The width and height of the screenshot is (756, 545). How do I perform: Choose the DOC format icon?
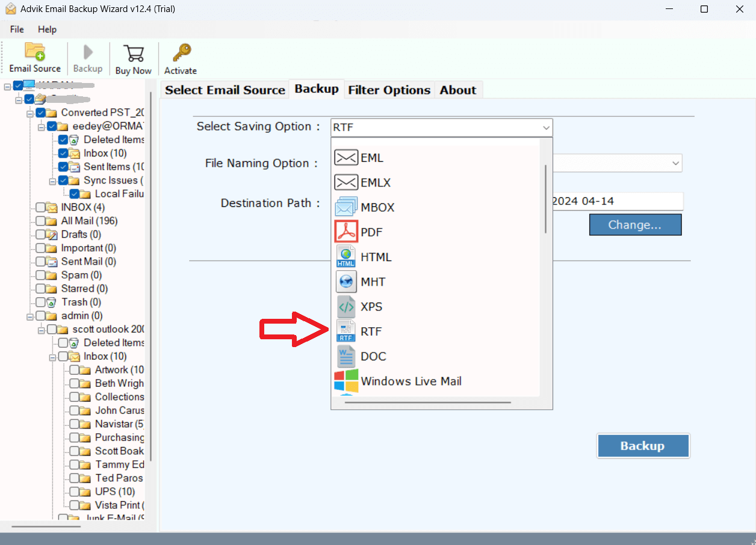tap(346, 356)
